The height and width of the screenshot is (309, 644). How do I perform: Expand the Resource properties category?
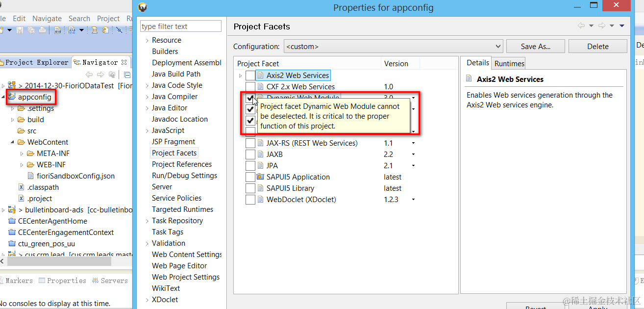click(147, 40)
